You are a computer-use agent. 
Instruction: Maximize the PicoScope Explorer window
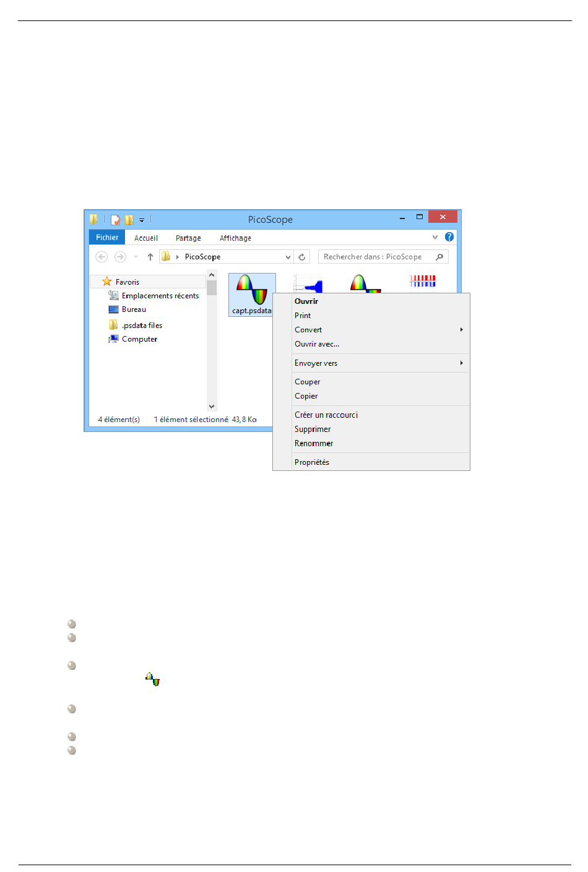tap(420, 217)
